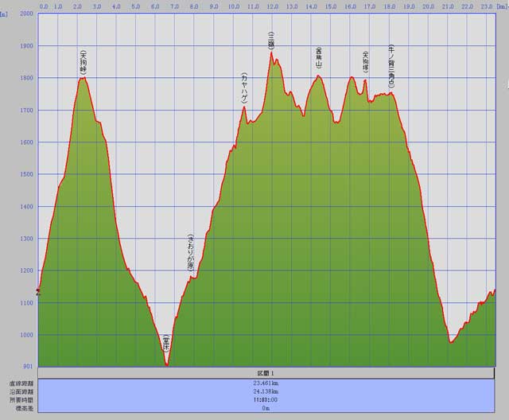Click the 2000 elevation axis label
Screen dimensions: 509x420
coord(25,14)
